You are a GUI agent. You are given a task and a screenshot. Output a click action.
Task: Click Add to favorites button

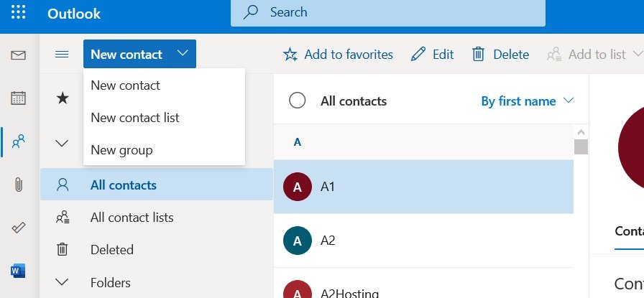point(339,55)
